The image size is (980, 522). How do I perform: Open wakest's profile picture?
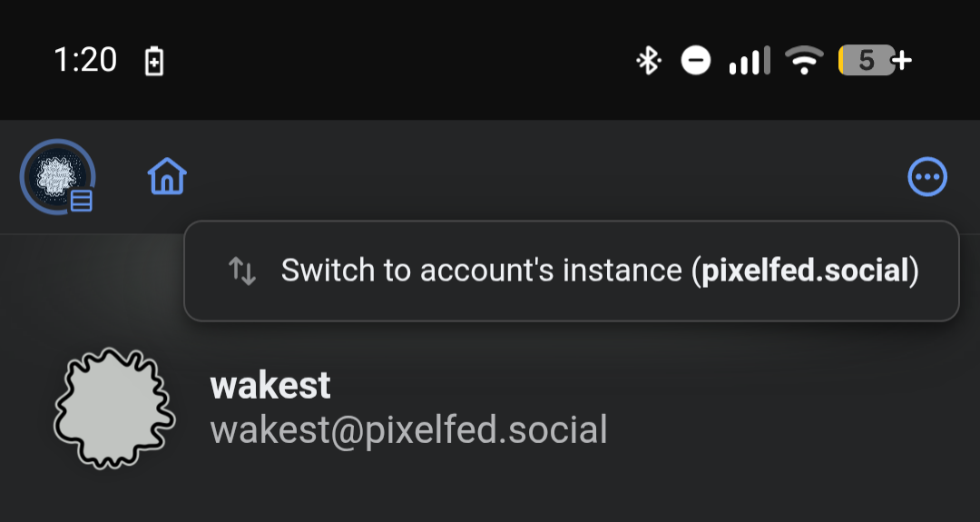coord(113,408)
